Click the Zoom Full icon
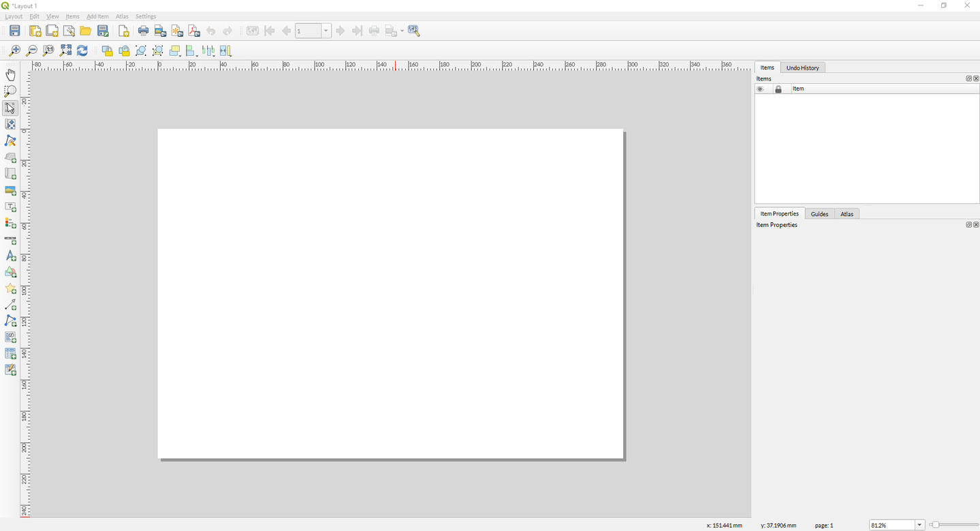 (65, 50)
